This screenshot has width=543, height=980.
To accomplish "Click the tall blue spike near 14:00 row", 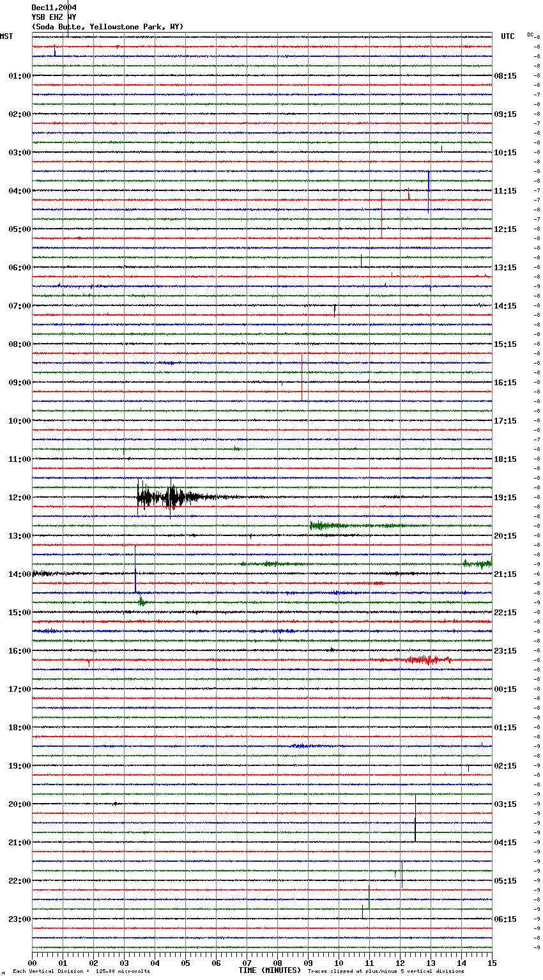I will (135, 570).
